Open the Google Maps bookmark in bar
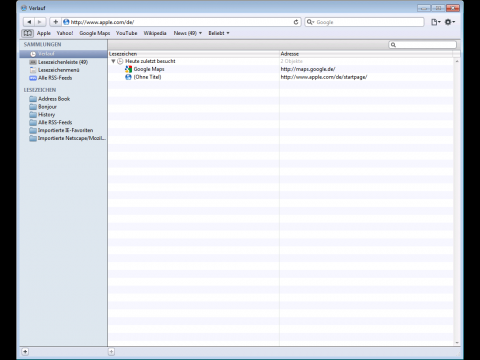 coord(95,33)
